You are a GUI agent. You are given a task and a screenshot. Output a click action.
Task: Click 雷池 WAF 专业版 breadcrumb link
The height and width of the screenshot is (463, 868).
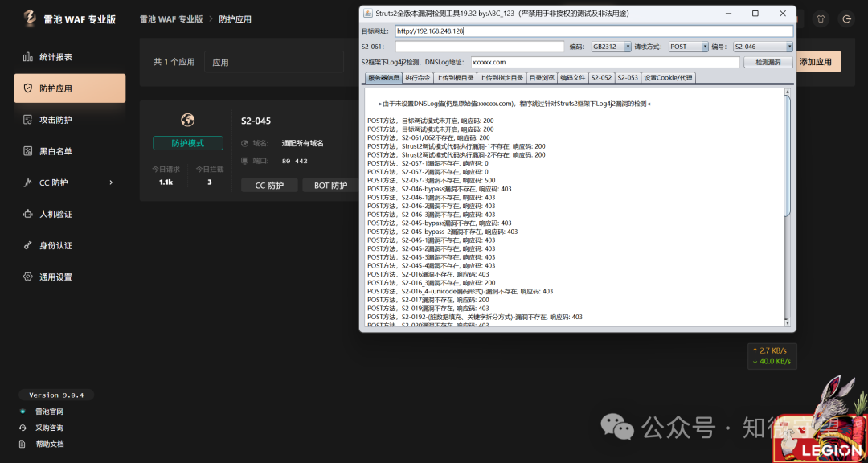coord(170,18)
